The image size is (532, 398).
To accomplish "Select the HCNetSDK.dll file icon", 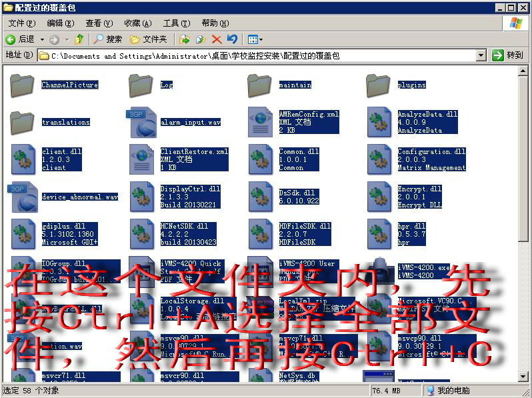I will [141, 234].
